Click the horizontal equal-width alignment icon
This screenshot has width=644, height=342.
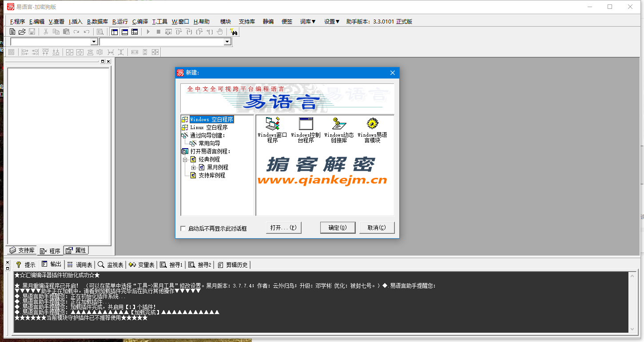(x=135, y=52)
